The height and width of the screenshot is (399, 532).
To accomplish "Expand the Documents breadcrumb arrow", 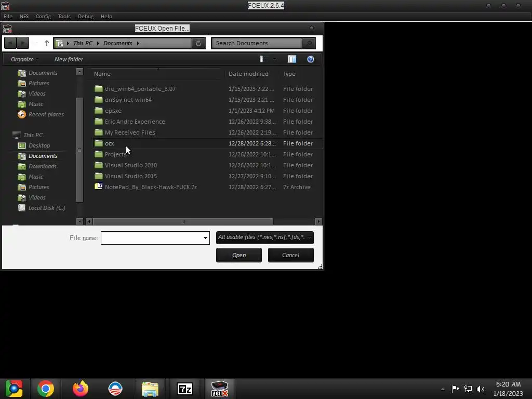I will tap(138, 43).
